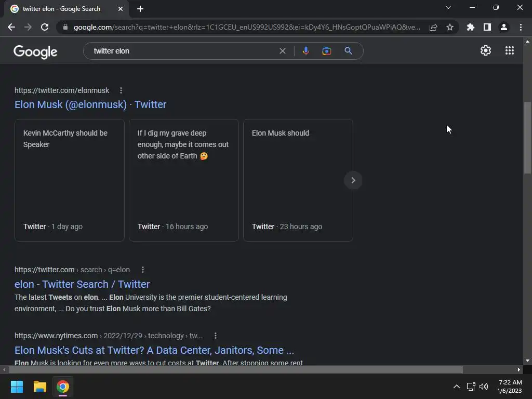Open the 'Elon Musk should' tweet card

[x=298, y=180]
